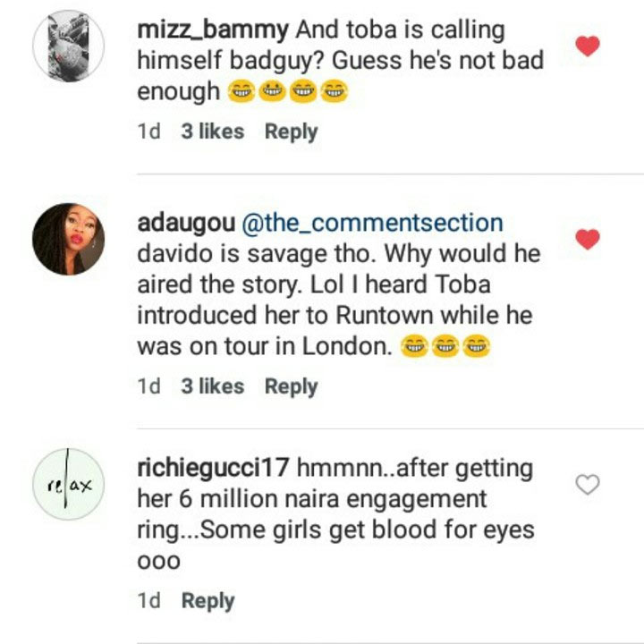Open the @the_commentsection mention
Viewport: 644px width, 644px height.
[x=372, y=223]
